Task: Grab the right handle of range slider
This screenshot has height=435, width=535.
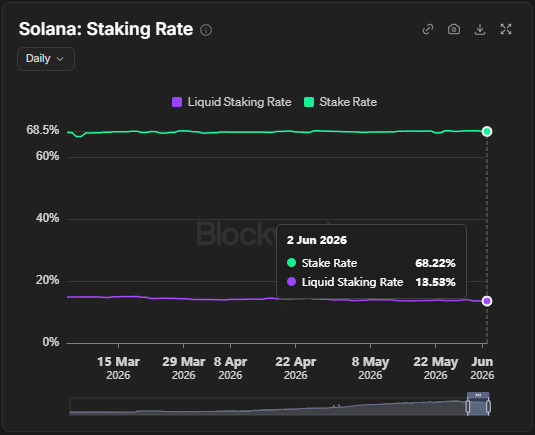Action: pyautogui.click(x=488, y=407)
